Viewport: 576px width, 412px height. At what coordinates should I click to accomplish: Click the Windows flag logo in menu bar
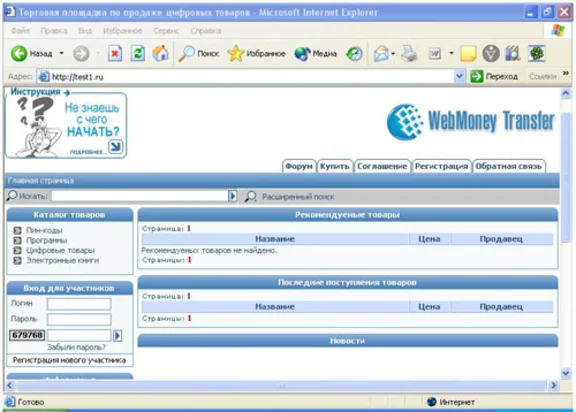[558, 30]
